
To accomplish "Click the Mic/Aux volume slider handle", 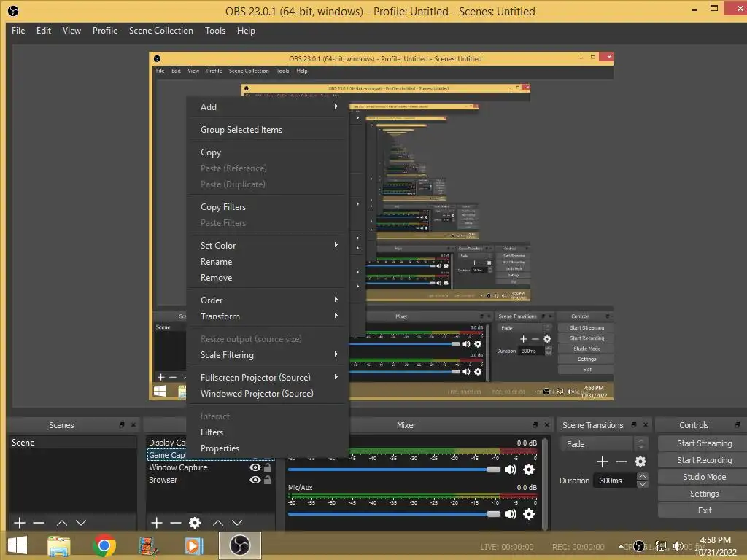I will pyautogui.click(x=494, y=514).
